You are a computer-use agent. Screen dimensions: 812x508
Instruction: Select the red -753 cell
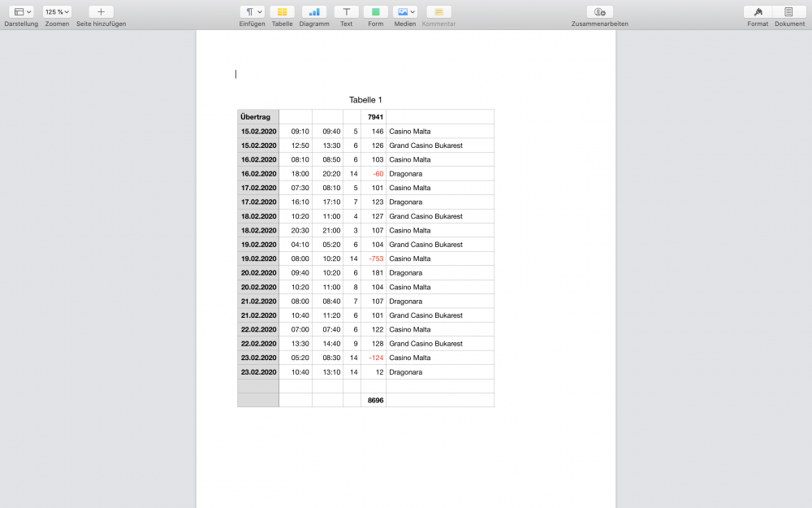pos(374,258)
